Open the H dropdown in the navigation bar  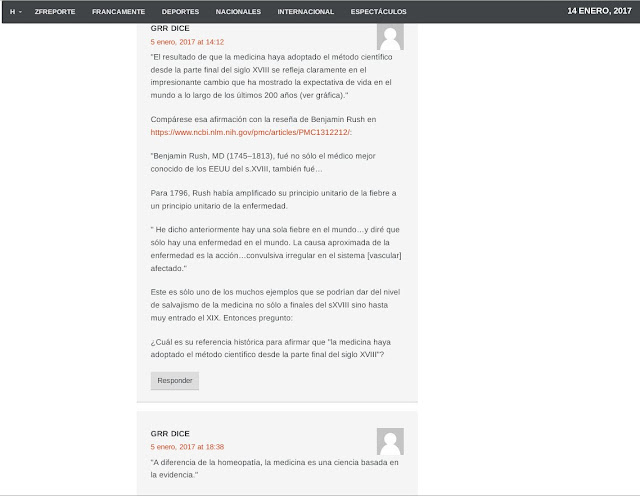[x=16, y=12]
